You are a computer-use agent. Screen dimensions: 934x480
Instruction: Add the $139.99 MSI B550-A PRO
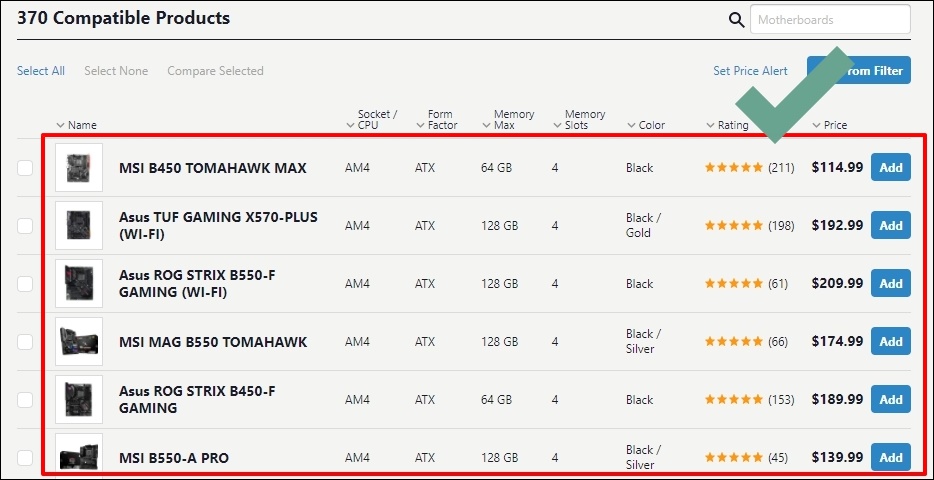(891, 457)
